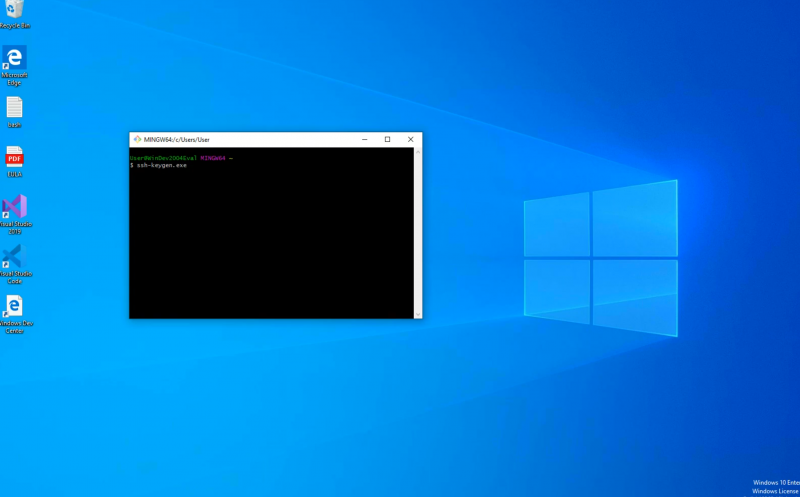The image size is (800, 497).
Task: Select the Visual Studio 2019 desktop shortcut
Action: (x=15, y=214)
